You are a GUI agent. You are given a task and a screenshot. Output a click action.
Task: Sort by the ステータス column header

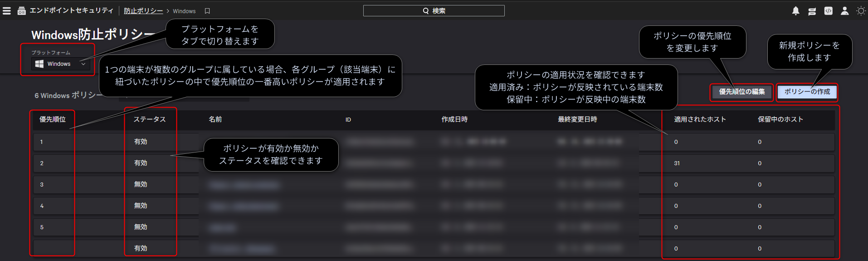click(x=150, y=119)
